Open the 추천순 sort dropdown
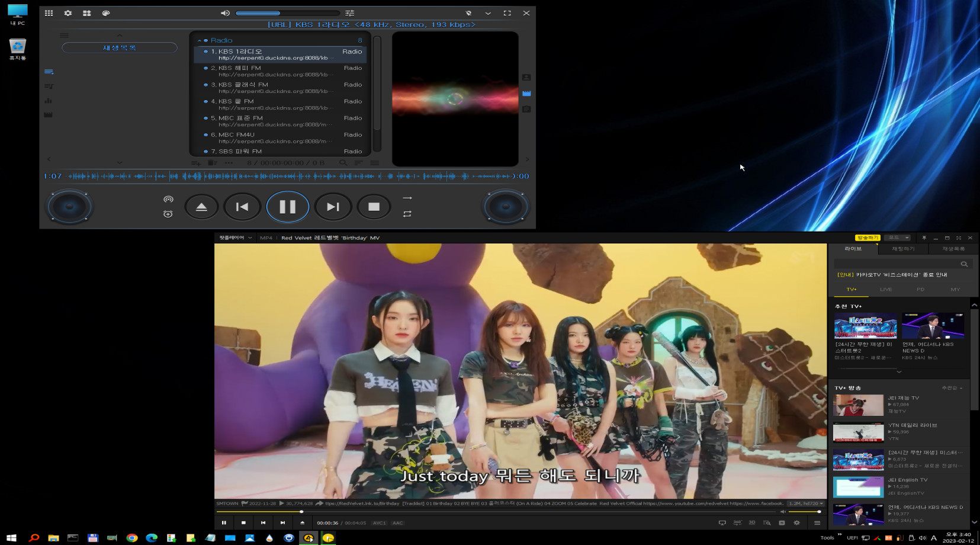The height and width of the screenshot is (545, 980). (x=952, y=388)
